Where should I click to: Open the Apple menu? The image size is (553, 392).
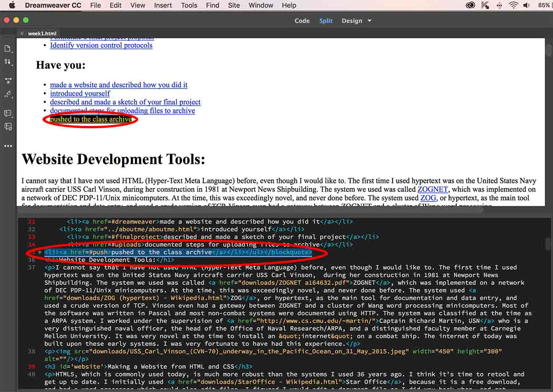12,5
